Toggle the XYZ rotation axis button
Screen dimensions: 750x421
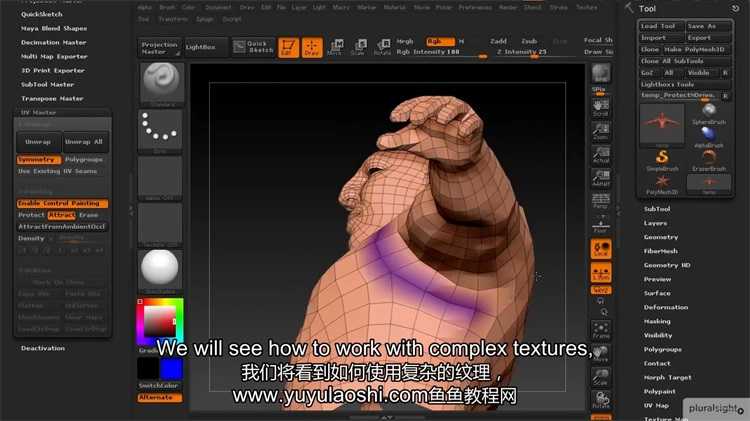pyautogui.click(x=601, y=290)
